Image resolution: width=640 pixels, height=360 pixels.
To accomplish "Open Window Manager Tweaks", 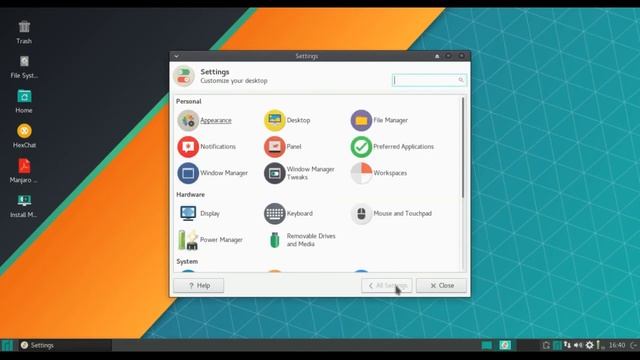I will [x=300, y=173].
